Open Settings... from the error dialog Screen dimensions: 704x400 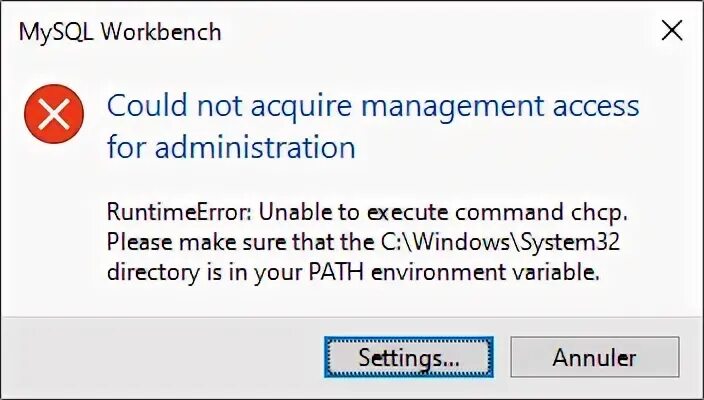(409, 357)
